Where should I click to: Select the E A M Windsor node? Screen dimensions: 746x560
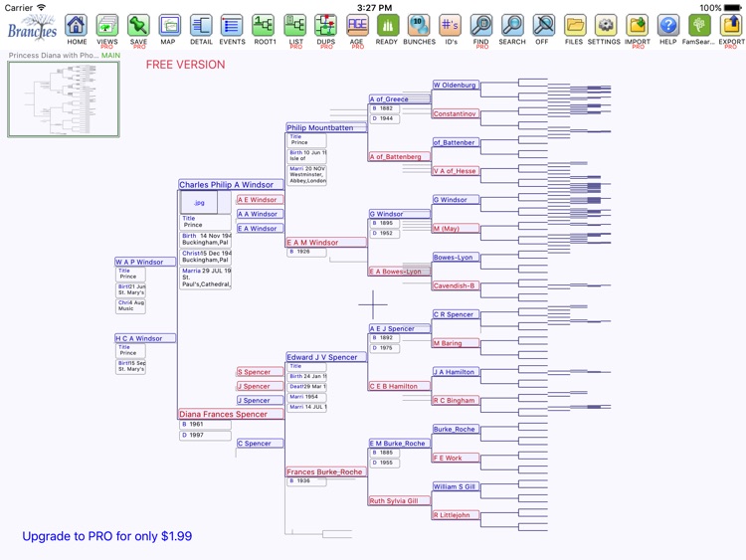point(326,242)
